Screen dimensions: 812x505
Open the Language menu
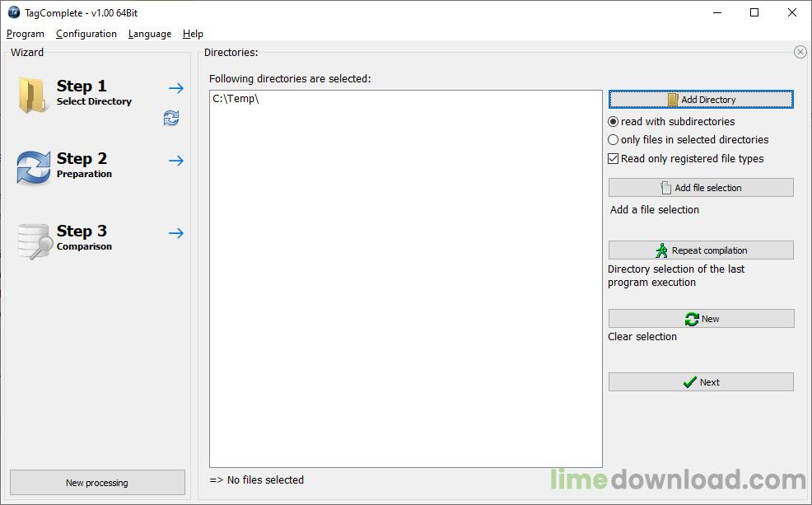coord(150,34)
